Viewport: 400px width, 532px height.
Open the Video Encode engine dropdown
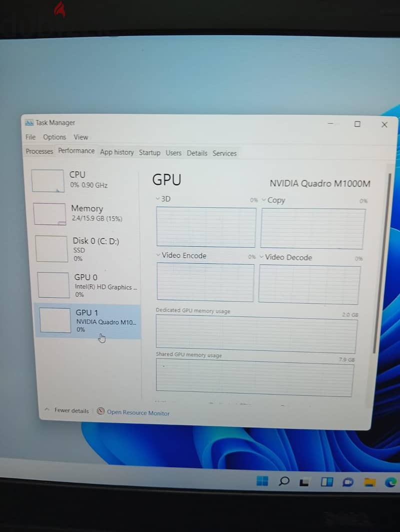158,255
